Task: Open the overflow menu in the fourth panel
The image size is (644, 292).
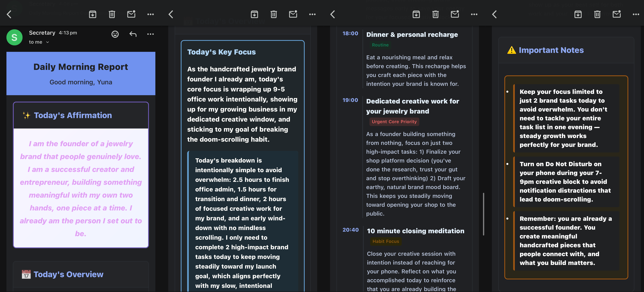Action: click(x=636, y=14)
